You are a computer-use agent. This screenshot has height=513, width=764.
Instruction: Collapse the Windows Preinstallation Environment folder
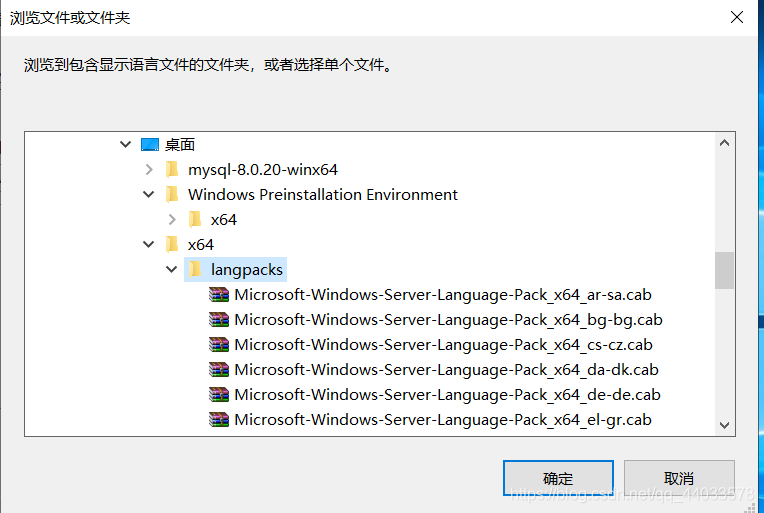pos(149,194)
